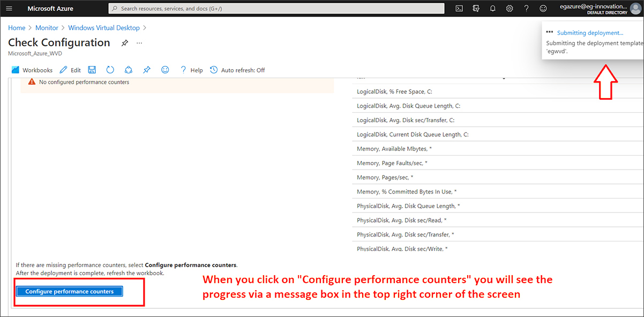Select LogicalDisk, Avg. Disk sec/Transfer, C: row
The image size is (644, 317).
[x=498, y=120]
